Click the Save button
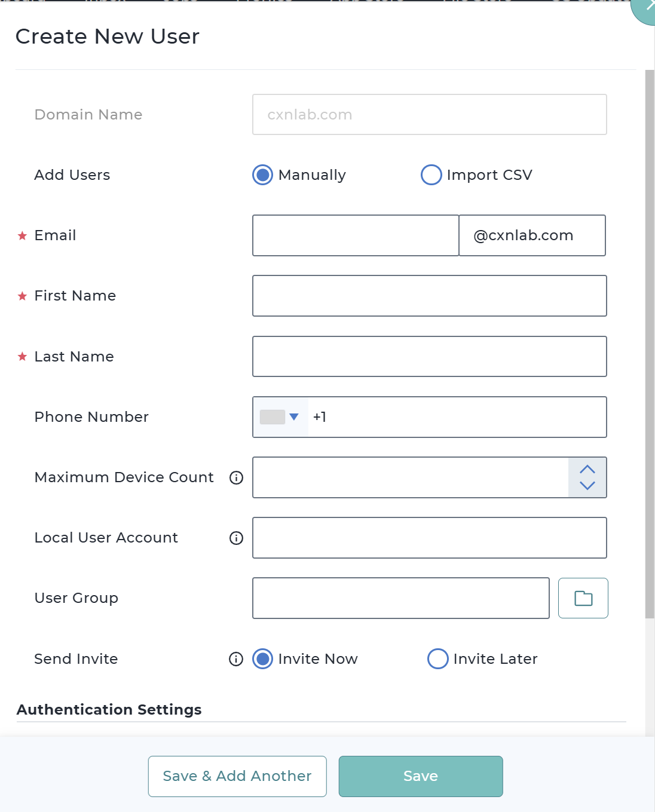Screen dimensions: 655x812 [x=421, y=776]
